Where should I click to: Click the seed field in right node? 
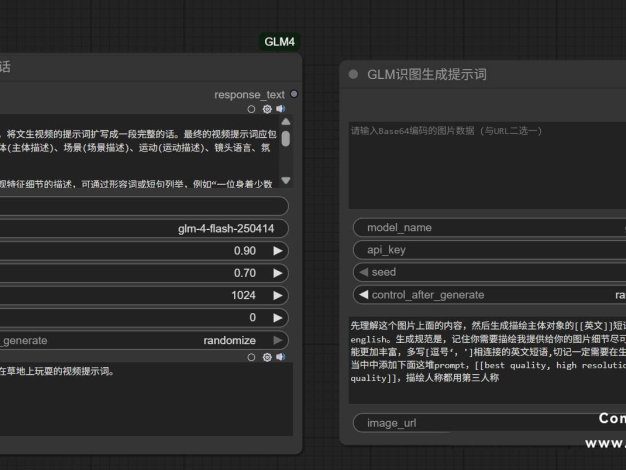pyautogui.click(x=489, y=272)
